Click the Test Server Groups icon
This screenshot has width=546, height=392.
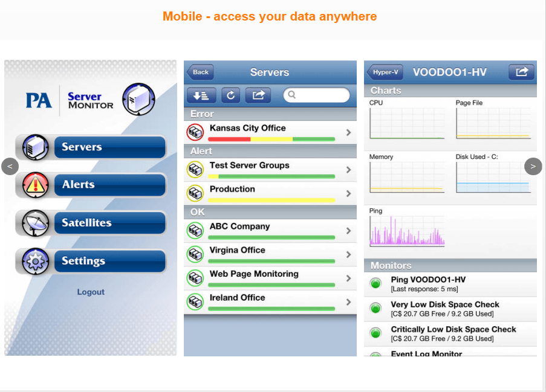195,170
